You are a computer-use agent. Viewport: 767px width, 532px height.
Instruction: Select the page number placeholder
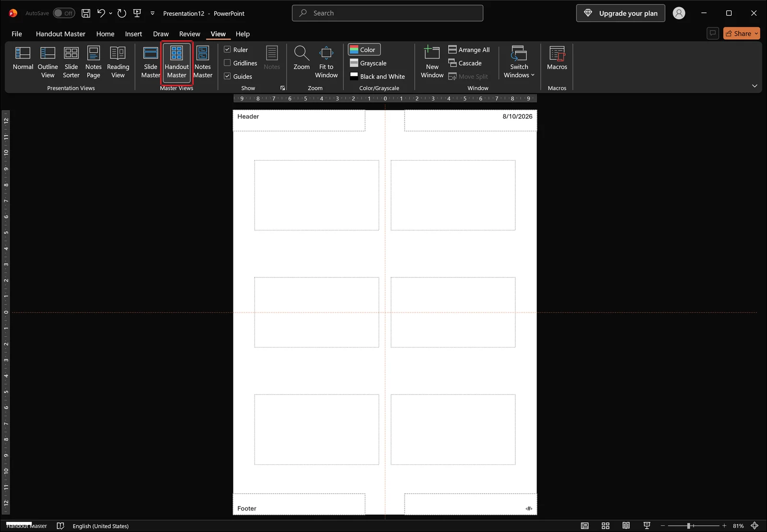(470, 504)
